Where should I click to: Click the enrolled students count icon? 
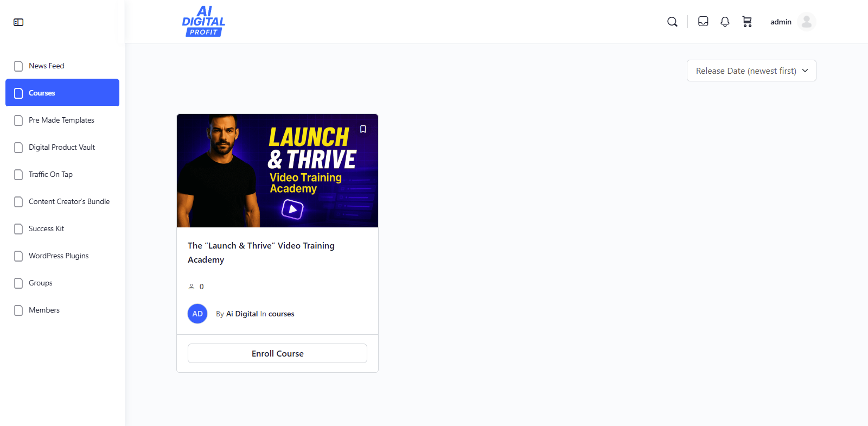point(192,287)
